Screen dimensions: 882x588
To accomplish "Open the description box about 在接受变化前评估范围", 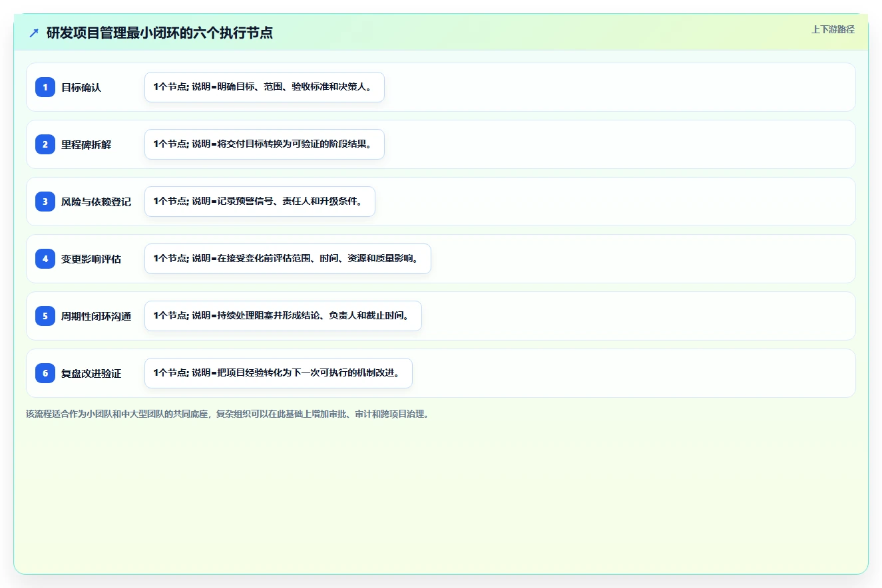I will (288, 259).
